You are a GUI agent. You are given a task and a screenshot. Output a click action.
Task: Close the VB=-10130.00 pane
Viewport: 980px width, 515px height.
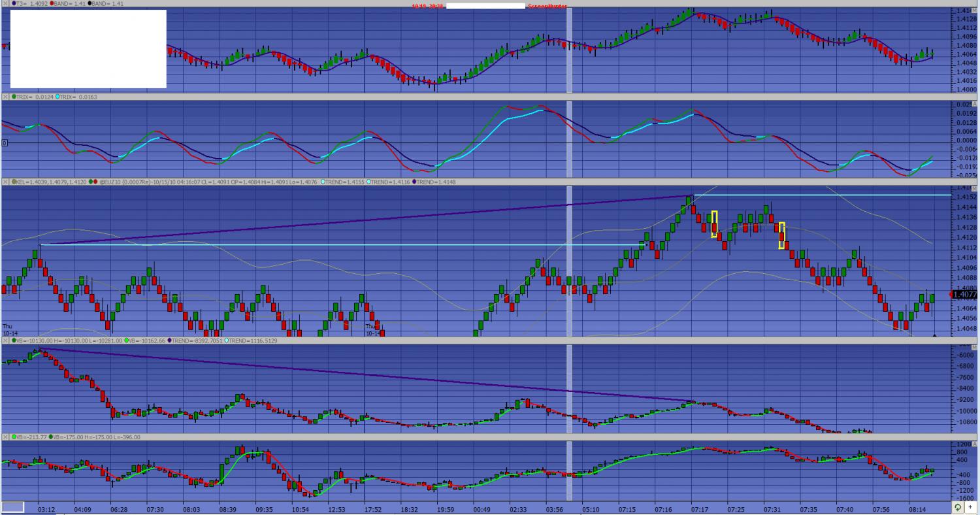pyautogui.click(x=5, y=341)
